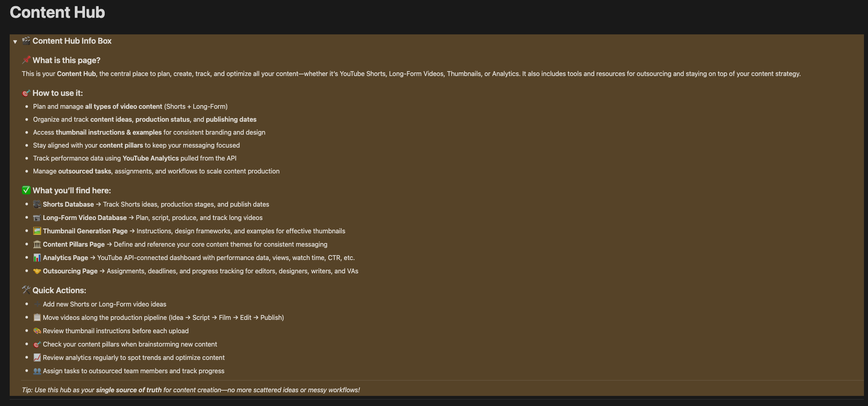Click the clipboard icon beside Move videos along pipeline
Viewport: 868px width, 406px height.
pos(37,317)
